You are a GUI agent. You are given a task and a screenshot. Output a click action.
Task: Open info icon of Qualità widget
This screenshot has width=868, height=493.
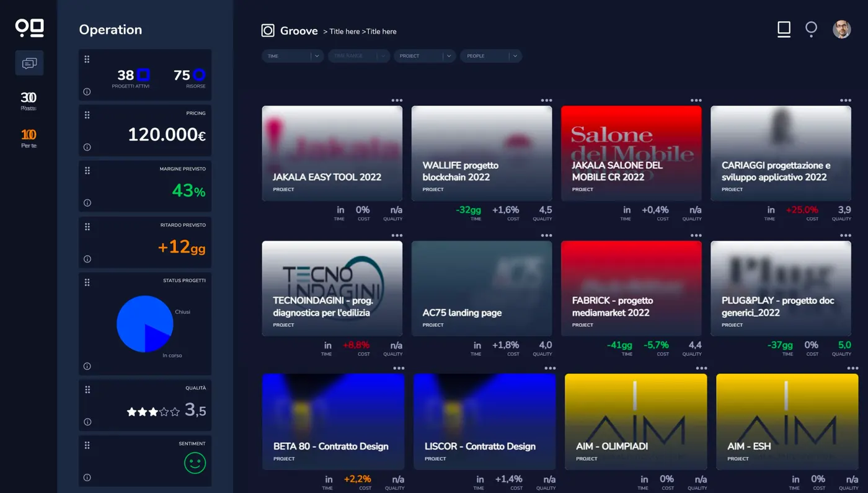[x=87, y=422]
